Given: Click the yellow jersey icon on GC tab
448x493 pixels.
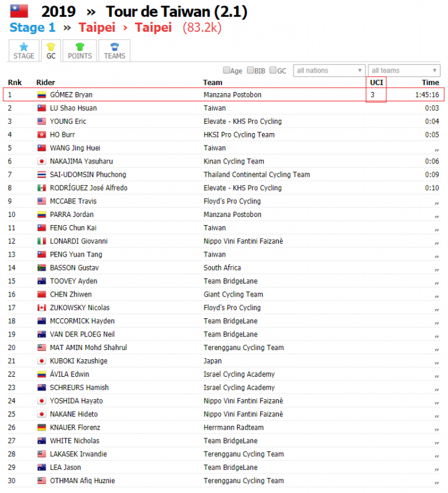Looking at the screenshot, I should [51, 47].
